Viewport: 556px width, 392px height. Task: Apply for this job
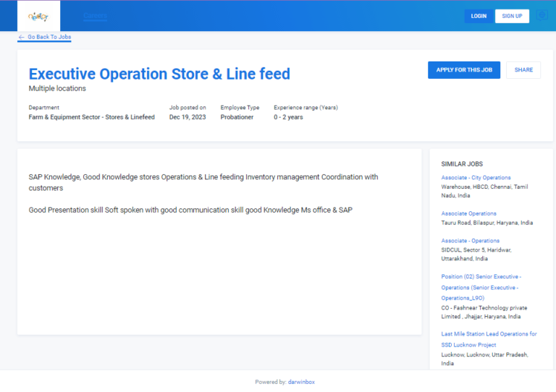pos(464,70)
